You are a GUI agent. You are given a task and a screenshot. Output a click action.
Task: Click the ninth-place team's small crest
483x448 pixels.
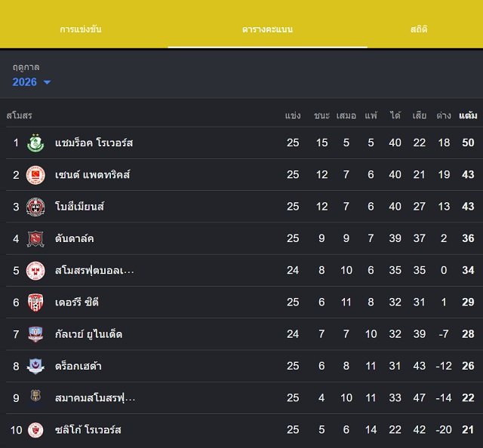35,395
